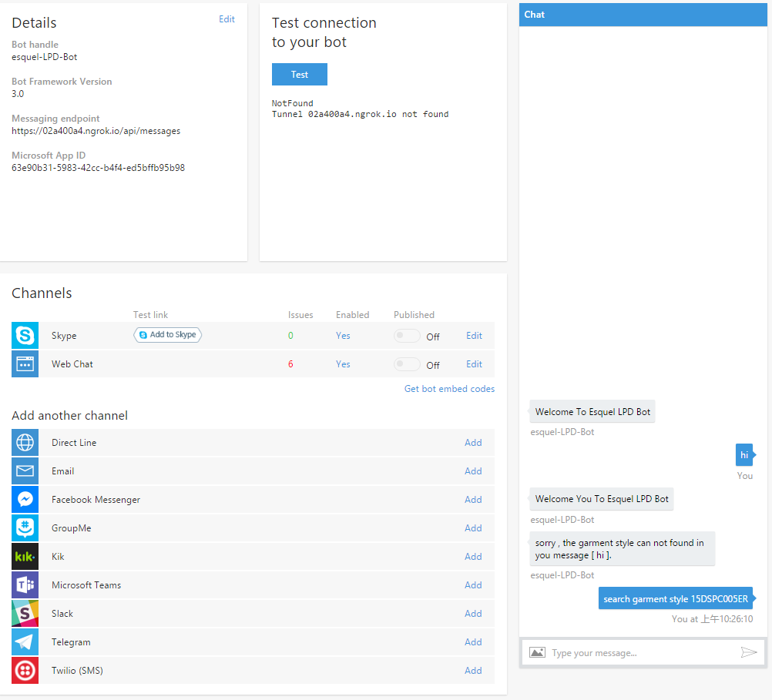Click the send message arrow icon
The image size is (772, 700).
748,652
